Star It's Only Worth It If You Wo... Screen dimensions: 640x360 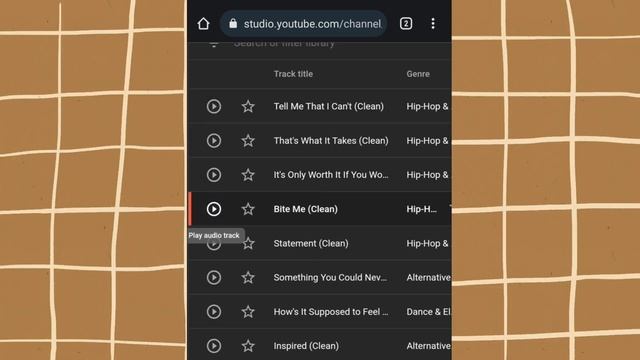(x=248, y=175)
